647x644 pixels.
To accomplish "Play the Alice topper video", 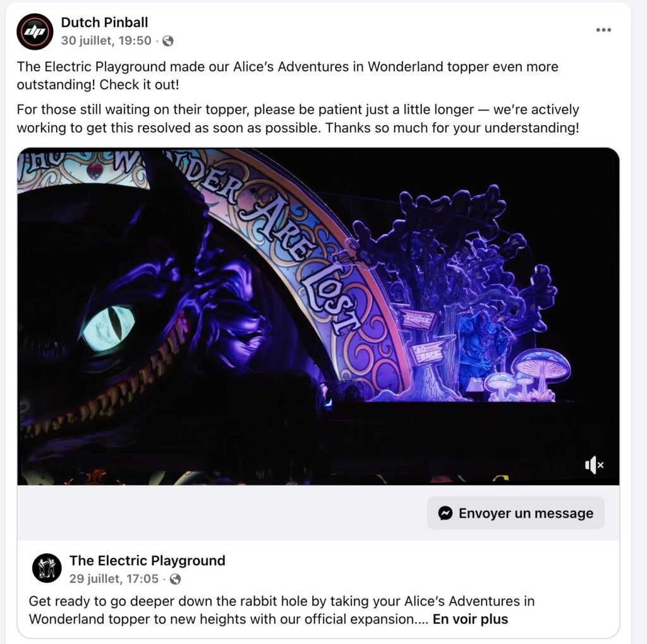I will pos(318,316).
